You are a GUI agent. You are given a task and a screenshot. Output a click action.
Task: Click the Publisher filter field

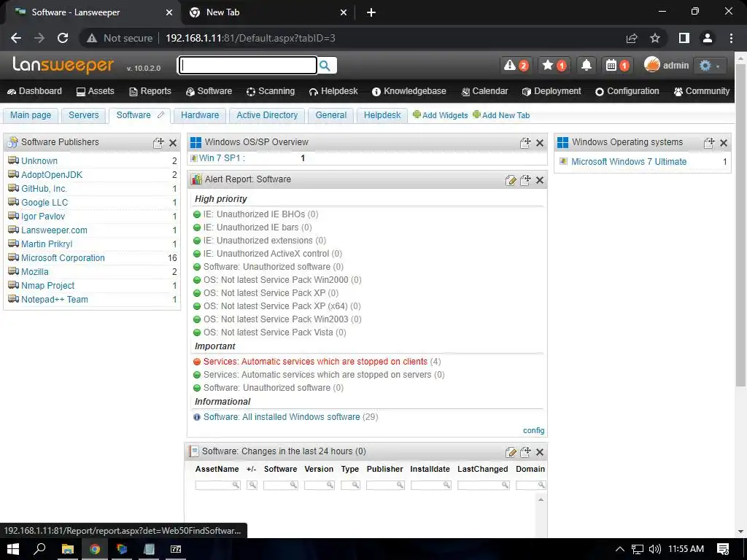(x=385, y=485)
